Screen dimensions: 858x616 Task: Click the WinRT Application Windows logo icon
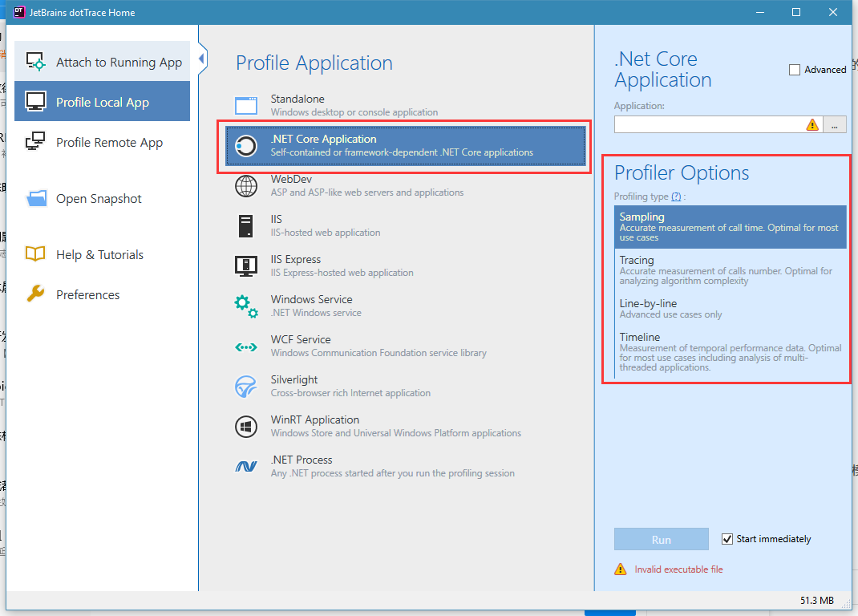[246, 427]
